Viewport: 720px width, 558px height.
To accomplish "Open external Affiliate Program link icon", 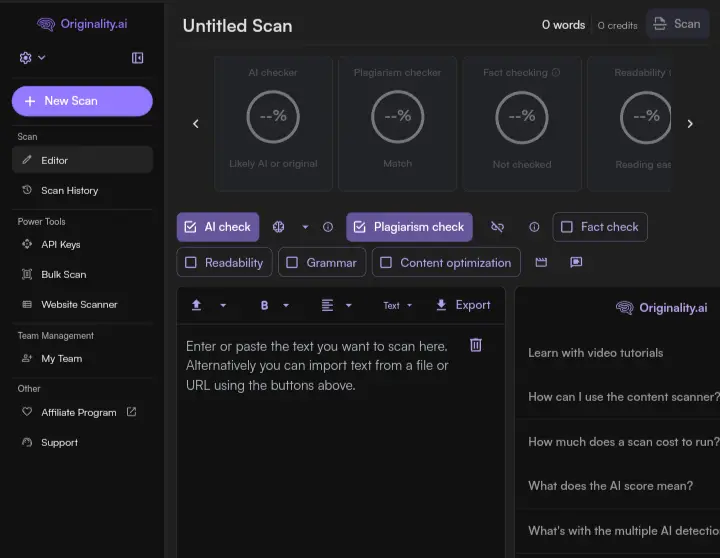I will (131, 412).
